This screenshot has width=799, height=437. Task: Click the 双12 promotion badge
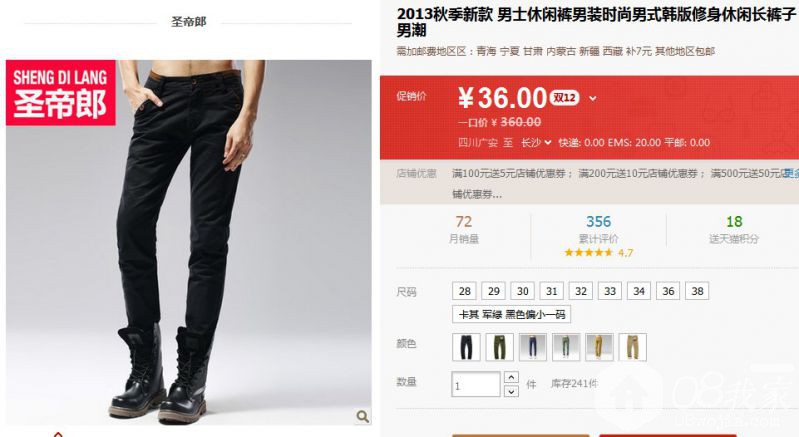pos(565,97)
